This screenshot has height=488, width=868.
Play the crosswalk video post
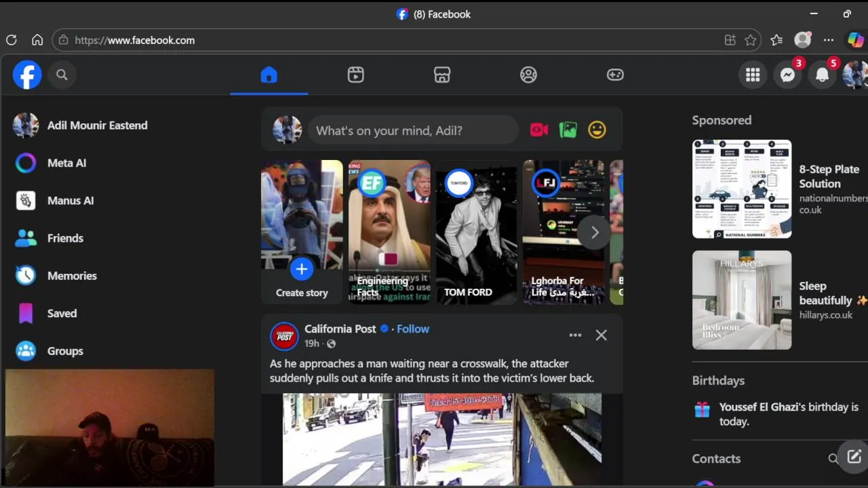[x=442, y=439]
